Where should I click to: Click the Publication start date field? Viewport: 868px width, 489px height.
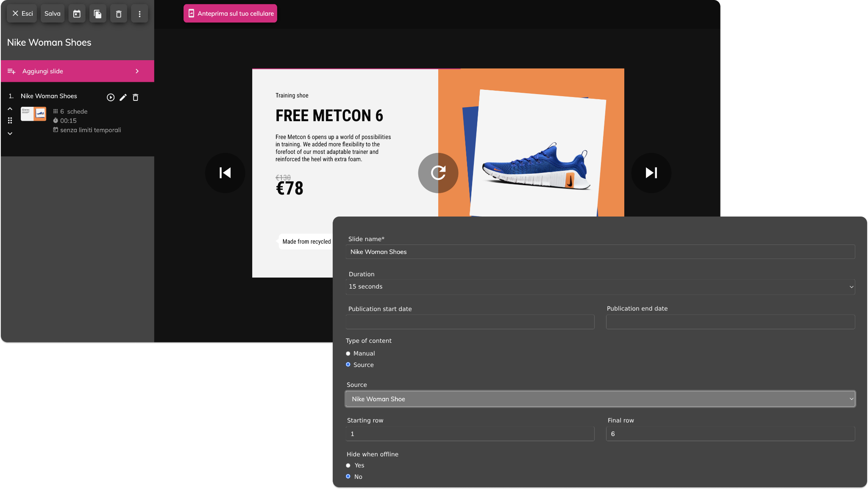(x=470, y=322)
